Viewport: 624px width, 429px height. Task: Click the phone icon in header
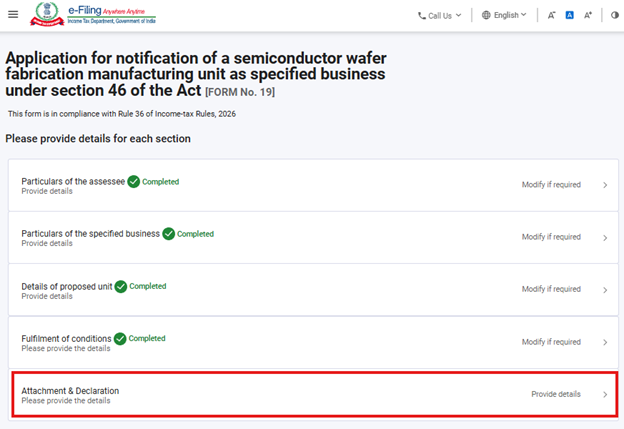click(421, 15)
